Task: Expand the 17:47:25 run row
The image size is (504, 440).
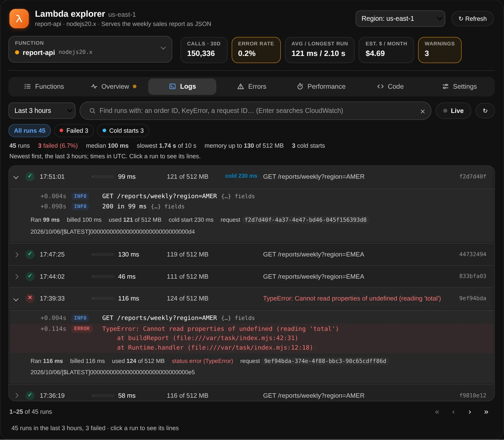Action: pos(17,255)
